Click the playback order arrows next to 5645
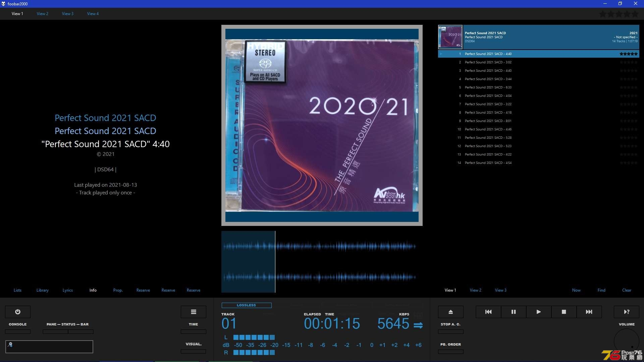Image resolution: width=644 pixels, height=362 pixels. point(418,325)
